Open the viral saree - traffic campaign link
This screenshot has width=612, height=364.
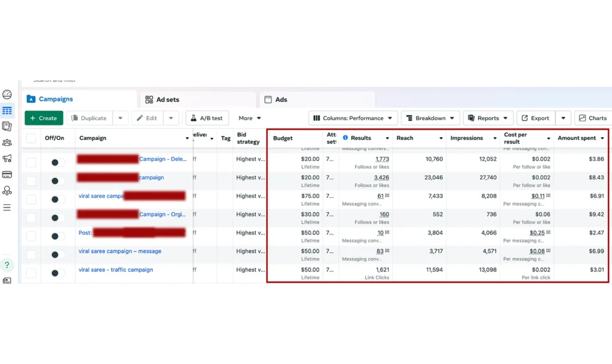(115, 270)
